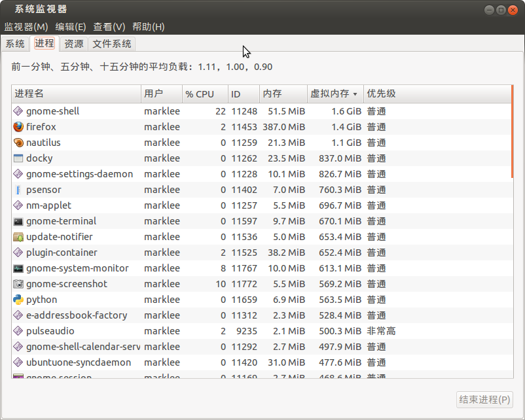Switch to the 资源 tab
The height and width of the screenshot is (420, 525).
pyautogui.click(x=74, y=44)
